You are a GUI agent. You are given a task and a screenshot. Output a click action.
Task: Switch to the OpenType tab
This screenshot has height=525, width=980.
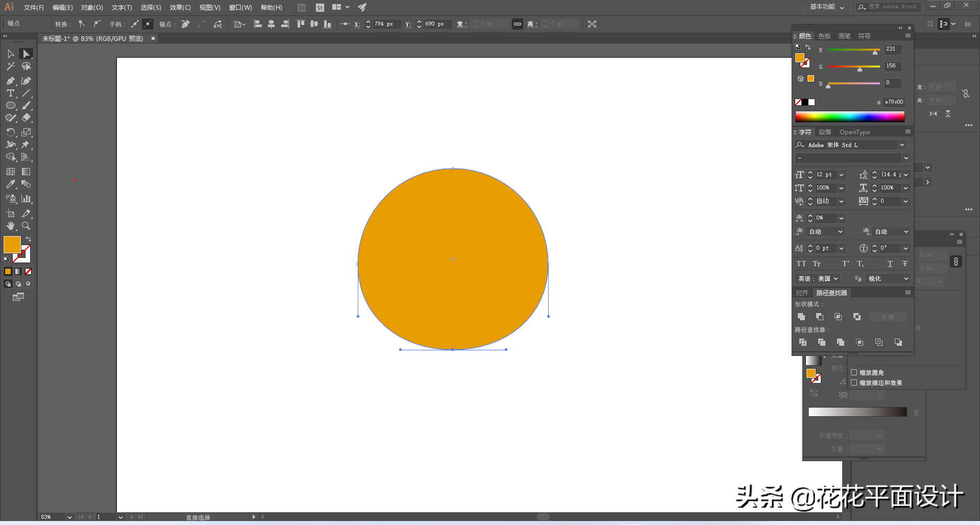pyautogui.click(x=854, y=132)
